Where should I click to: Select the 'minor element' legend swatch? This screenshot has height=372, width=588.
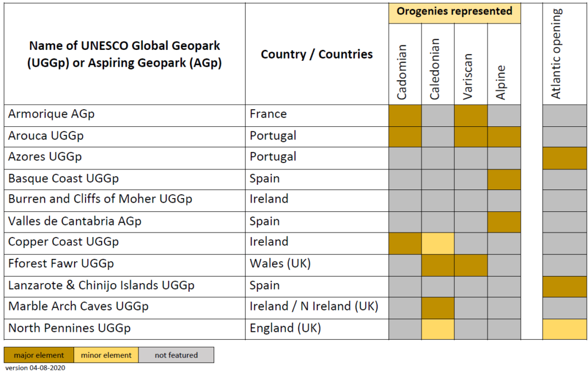pyautogui.click(x=106, y=355)
